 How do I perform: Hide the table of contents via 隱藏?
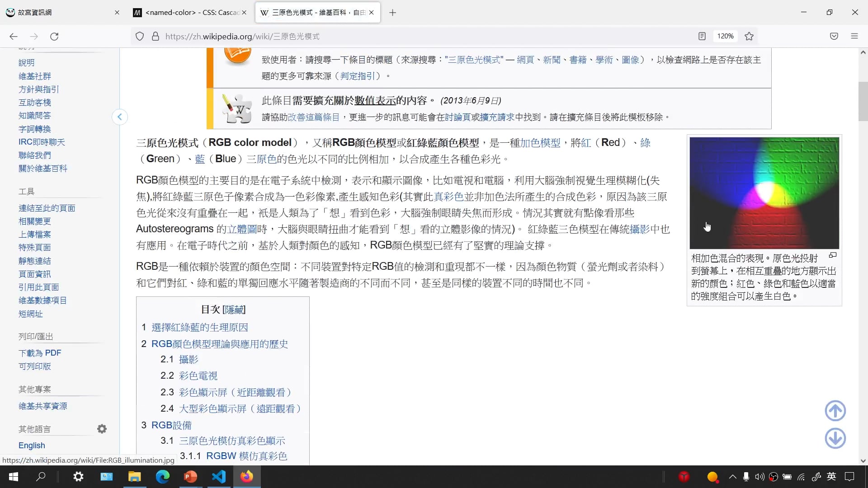235,310
